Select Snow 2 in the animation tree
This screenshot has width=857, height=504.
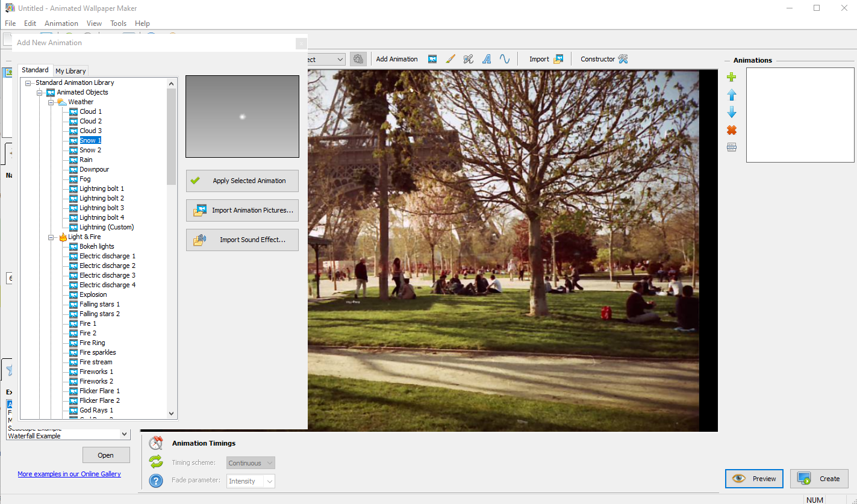tap(90, 150)
